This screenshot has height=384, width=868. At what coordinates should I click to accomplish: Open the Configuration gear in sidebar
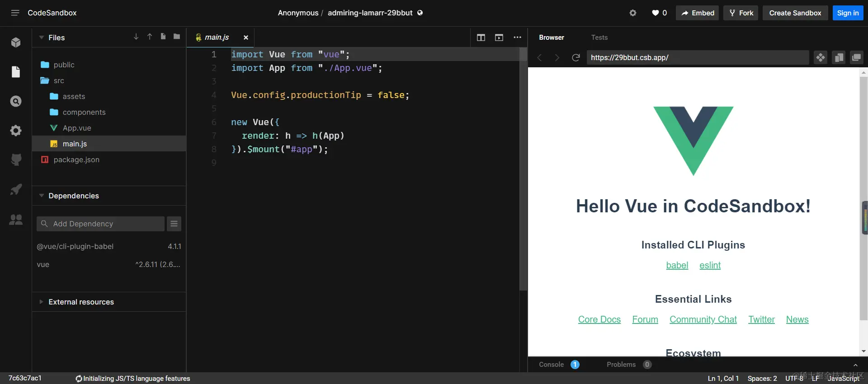(16, 131)
